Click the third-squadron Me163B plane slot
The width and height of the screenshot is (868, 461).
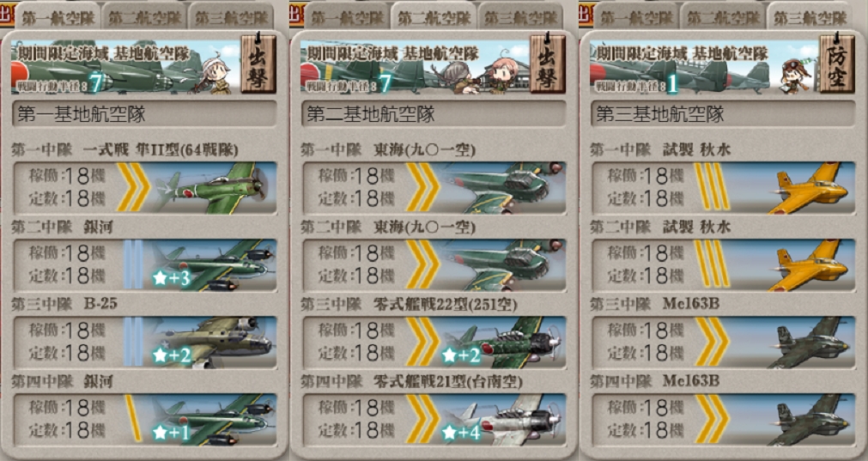(724, 342)
